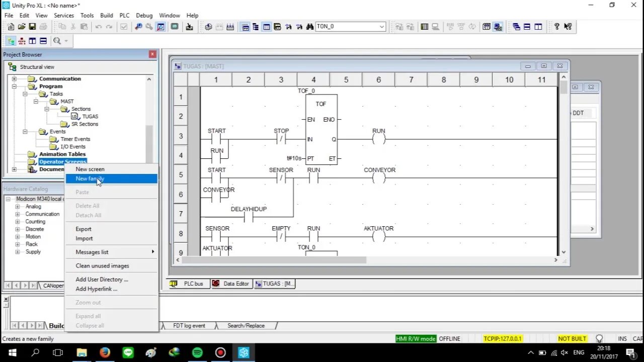This screenshot has width=644, height=362.
Task: Open the Build menu
Action: coord(106,16)
